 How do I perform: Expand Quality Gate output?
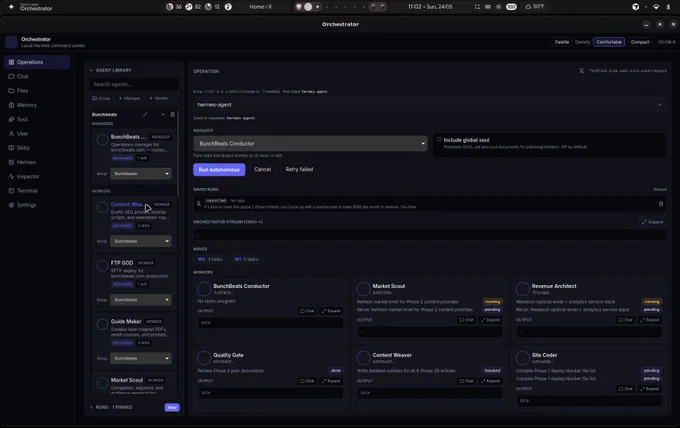tap(331, 381)
